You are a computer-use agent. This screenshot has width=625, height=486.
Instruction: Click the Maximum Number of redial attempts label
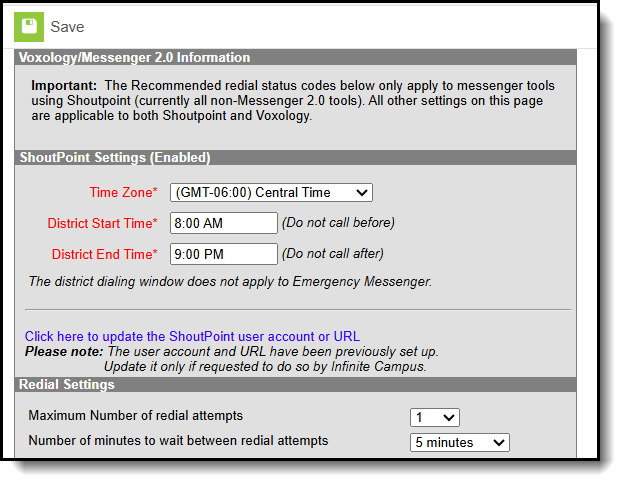(x=136, y=415)
